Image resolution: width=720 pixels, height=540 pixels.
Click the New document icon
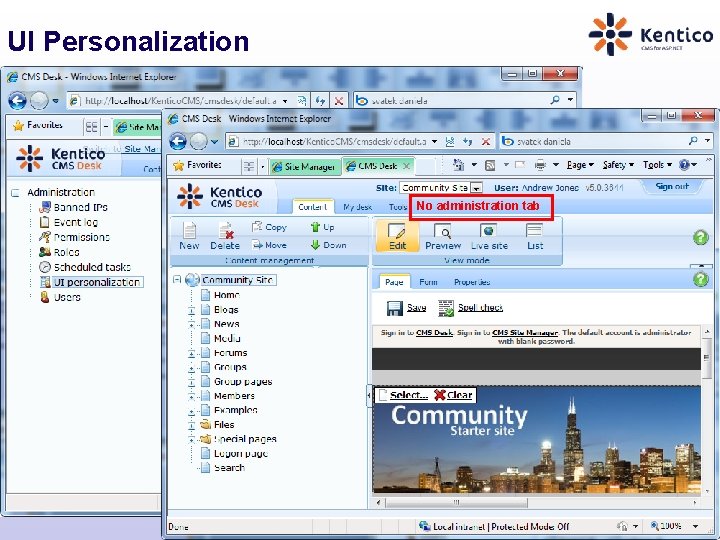click(x=189, y=231)
